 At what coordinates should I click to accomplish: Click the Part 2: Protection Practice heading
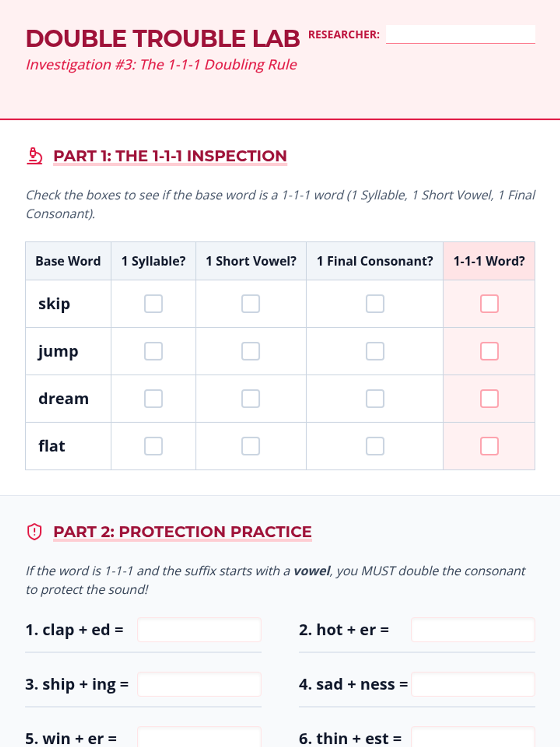[x=182, y=532]
